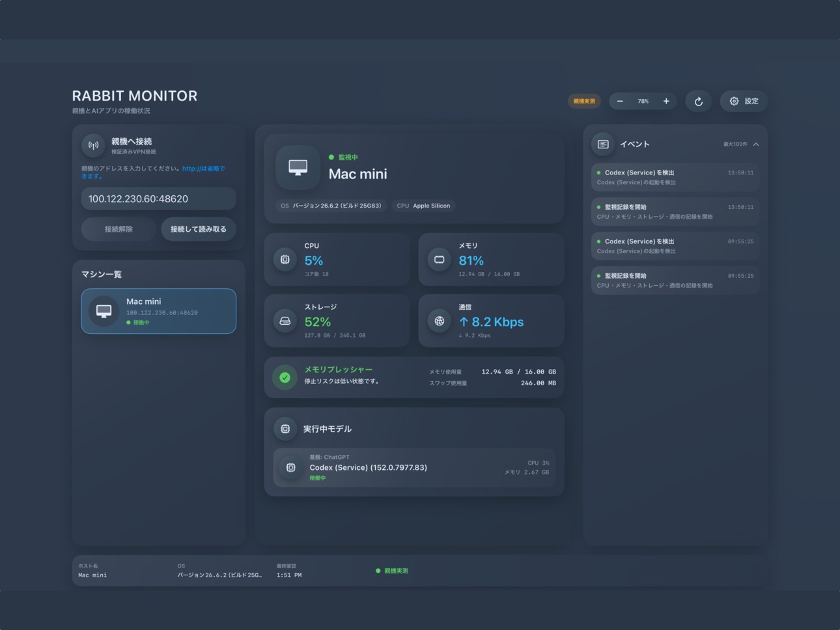Viewport: 840px width, 630px height.
Task: Select the Codex (Service) を検出 event at 09:55:25
Action: coord(675,246)
